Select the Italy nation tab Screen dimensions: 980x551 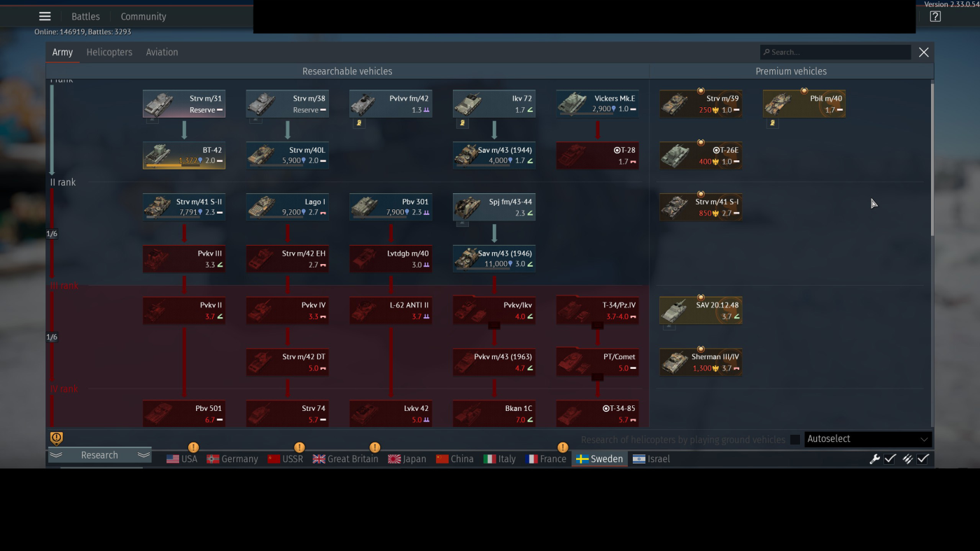(500, 459)
